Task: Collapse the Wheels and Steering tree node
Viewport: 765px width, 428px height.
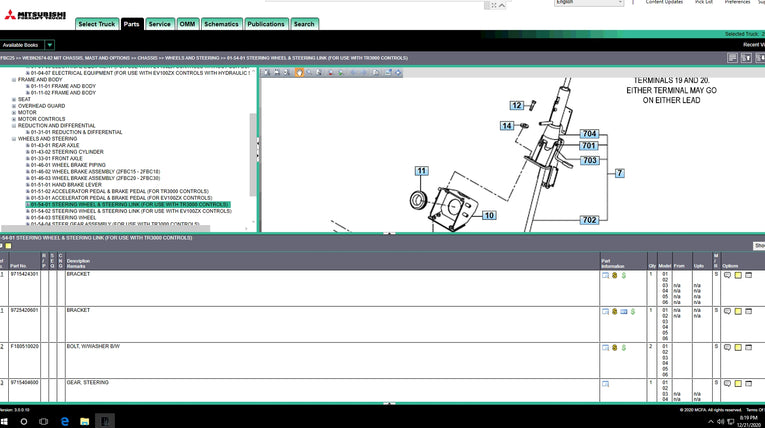Action: [x=14, y=139]
